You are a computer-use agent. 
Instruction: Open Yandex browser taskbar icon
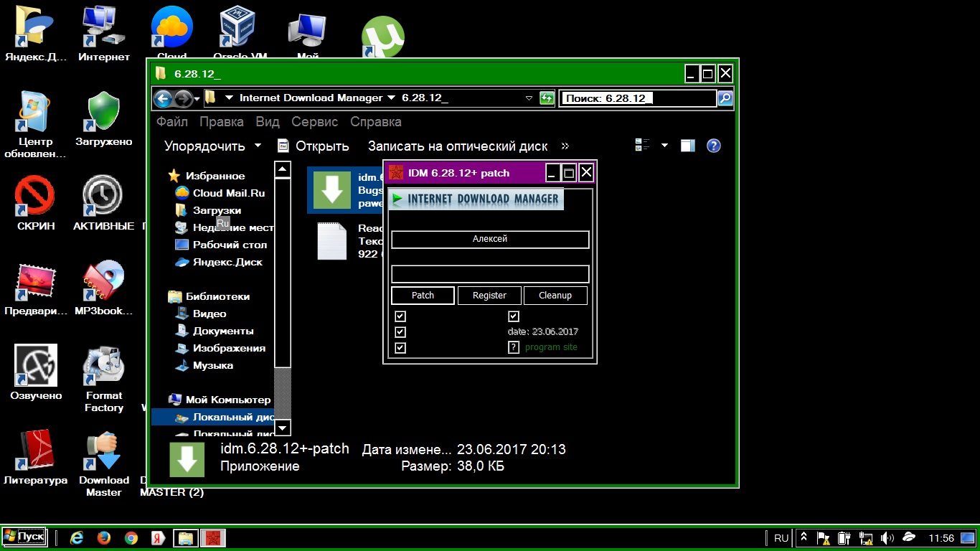159,537
